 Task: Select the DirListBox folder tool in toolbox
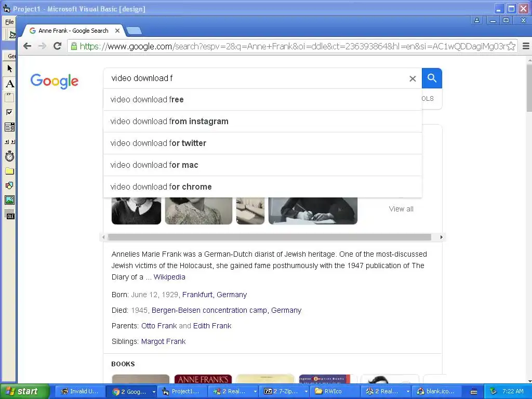9,170
